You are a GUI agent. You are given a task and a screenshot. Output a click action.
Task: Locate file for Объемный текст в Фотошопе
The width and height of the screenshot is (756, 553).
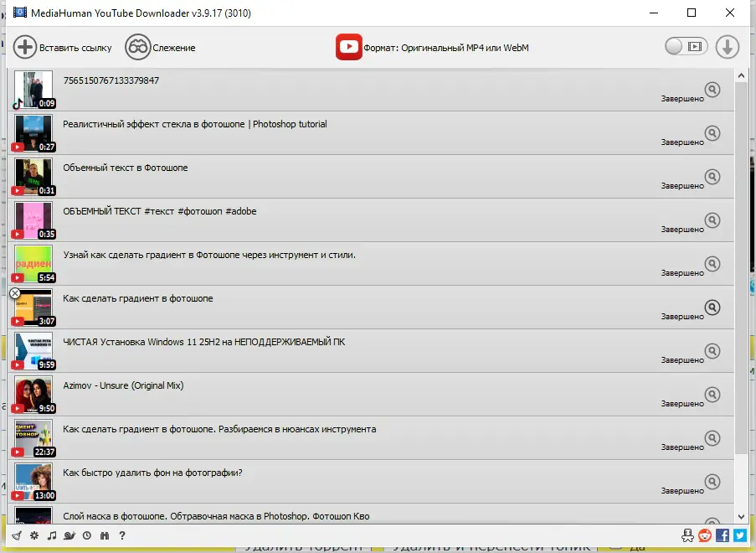click(x=712, y=177)
